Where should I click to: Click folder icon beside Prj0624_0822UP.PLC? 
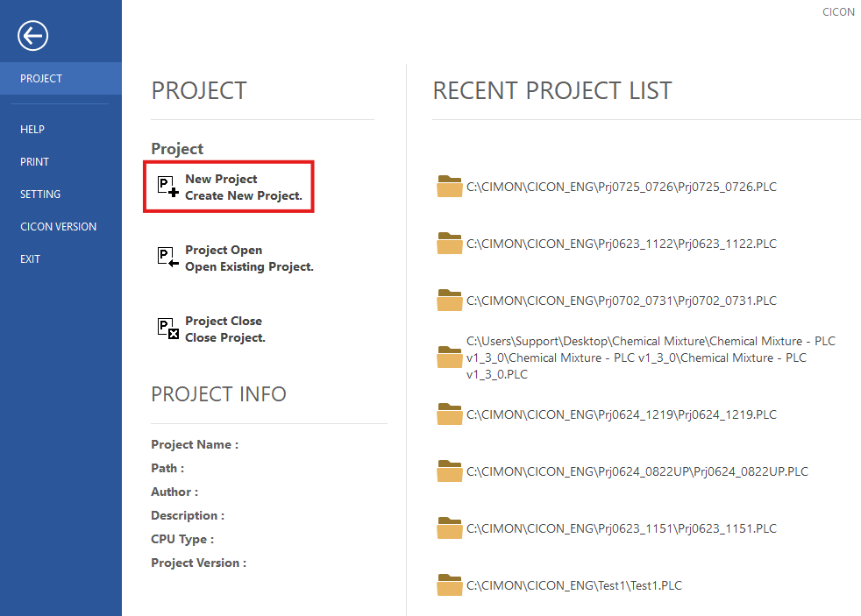click(x=450, y=471)
